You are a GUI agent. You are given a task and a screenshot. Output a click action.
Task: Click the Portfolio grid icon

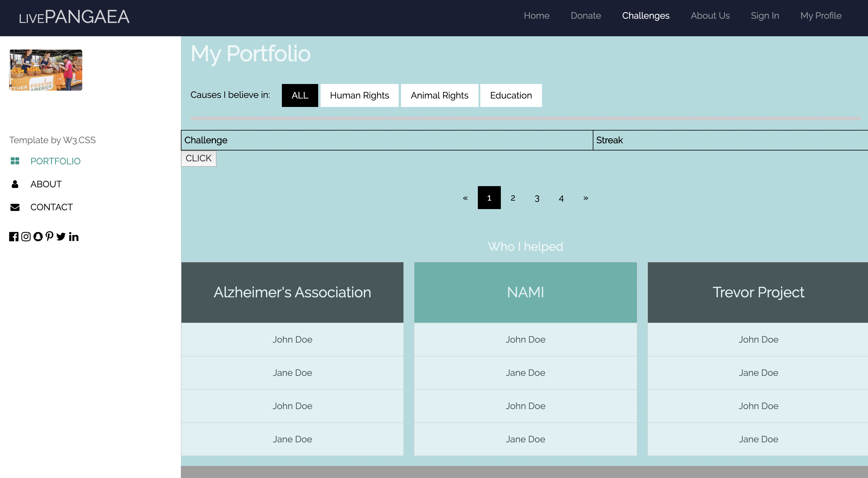(x=15, y=161)
